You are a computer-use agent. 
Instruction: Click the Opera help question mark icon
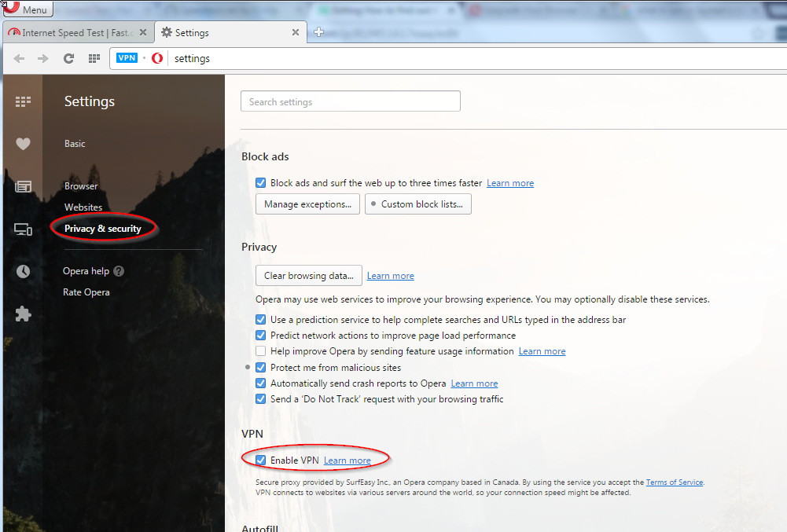(119, 271)
